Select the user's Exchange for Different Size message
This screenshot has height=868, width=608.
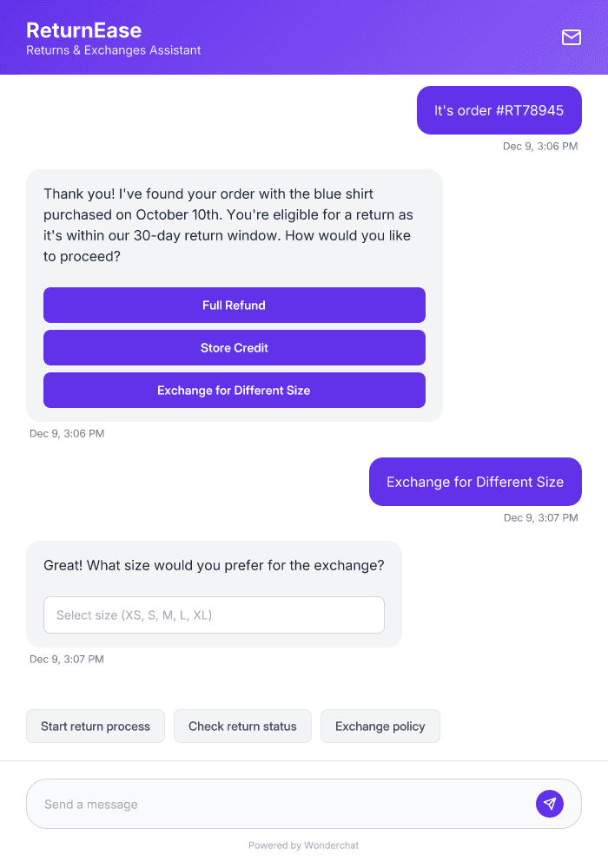[475, 482]
